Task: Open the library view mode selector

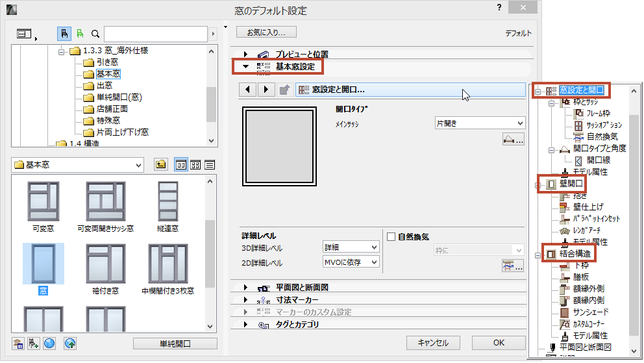Action: pyautogui.click(x=26, y=34)
